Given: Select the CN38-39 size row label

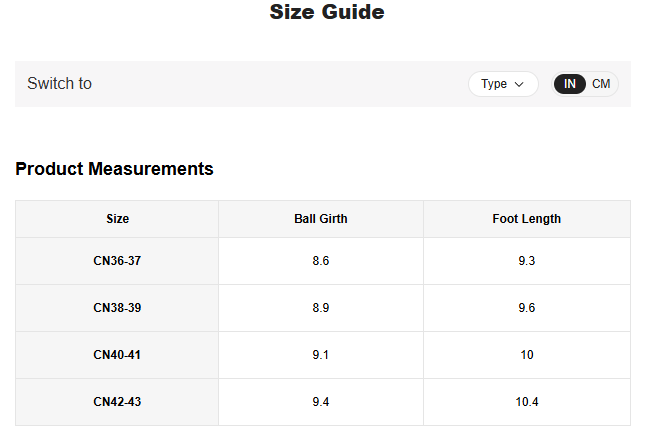Looking at the screenshot, I should point(117,308).
